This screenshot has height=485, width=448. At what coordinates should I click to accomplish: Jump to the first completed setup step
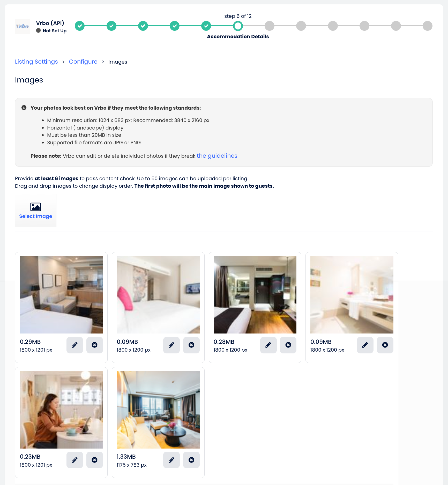click(x=80, y=26)
